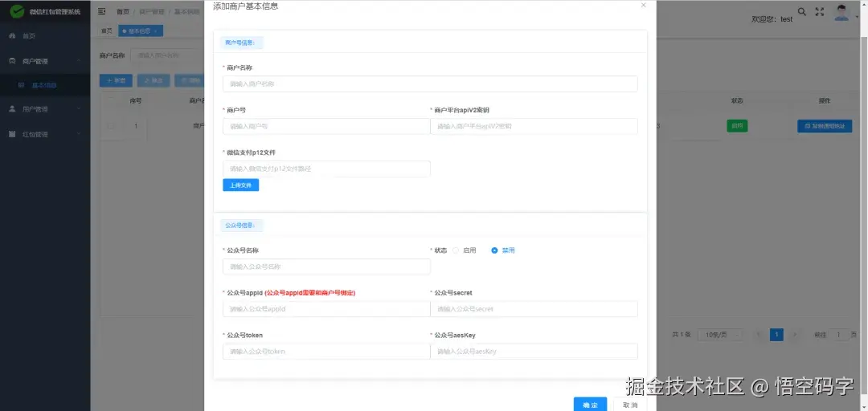Screen dimensions: 868x411
Task: Focus the 商户名称 search field behind dialog
Action: click(x=168, y=55)
